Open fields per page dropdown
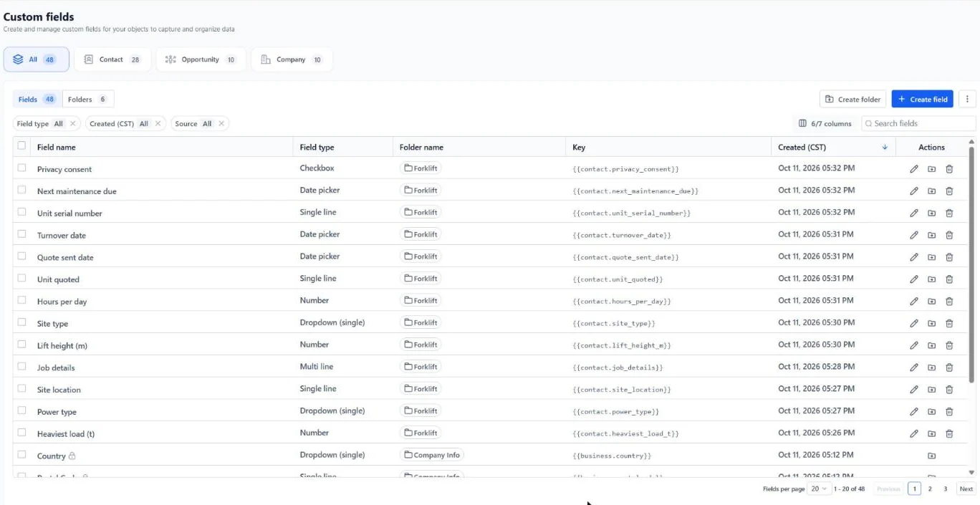The height and width of the screenshot is (505, 980). 819,489
